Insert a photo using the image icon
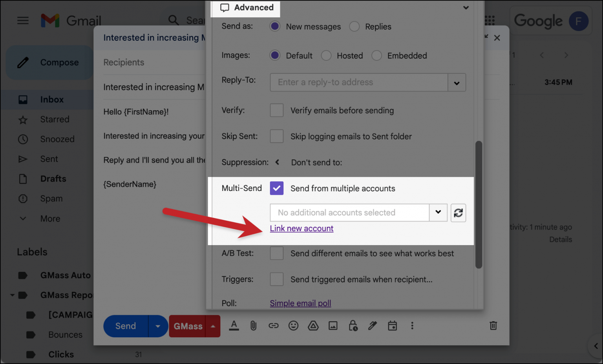This screenshot has width=603, height=364. tap(333, 326)
